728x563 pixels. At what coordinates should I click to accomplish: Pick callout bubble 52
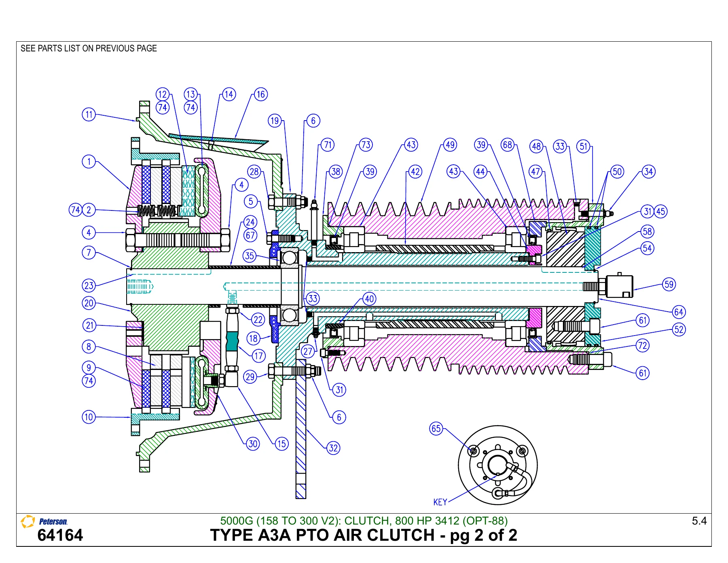pyautogui.click(x=679, y=329)
